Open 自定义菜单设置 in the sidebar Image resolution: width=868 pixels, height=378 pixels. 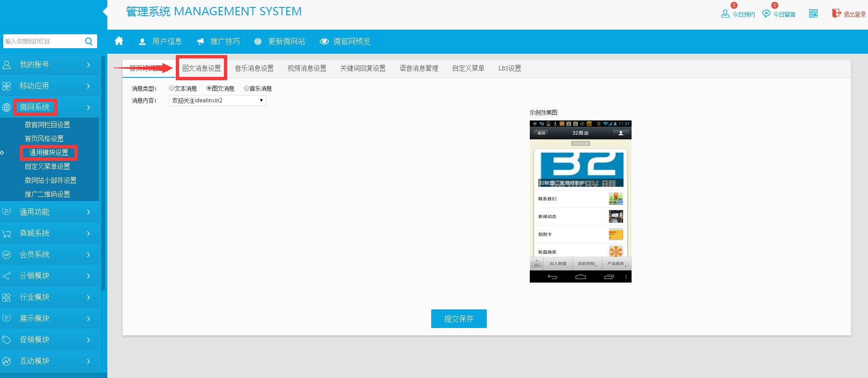(47, 166)
